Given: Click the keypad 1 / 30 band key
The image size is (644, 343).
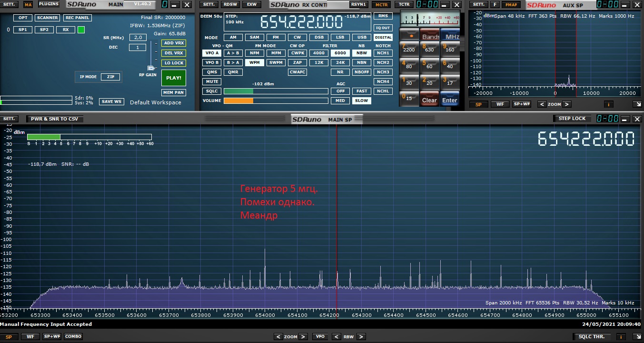Looking at the screenshot, I should click(409, 82).
